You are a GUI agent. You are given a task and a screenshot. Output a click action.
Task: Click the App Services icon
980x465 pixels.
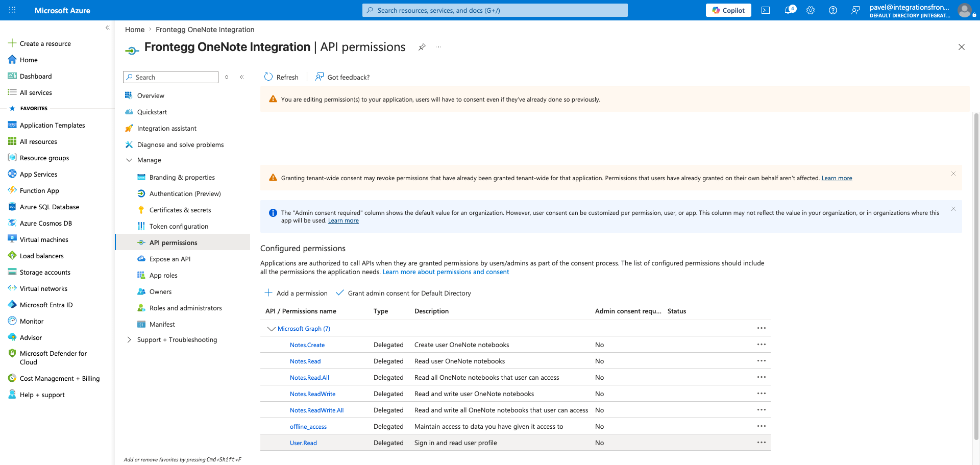12,174
